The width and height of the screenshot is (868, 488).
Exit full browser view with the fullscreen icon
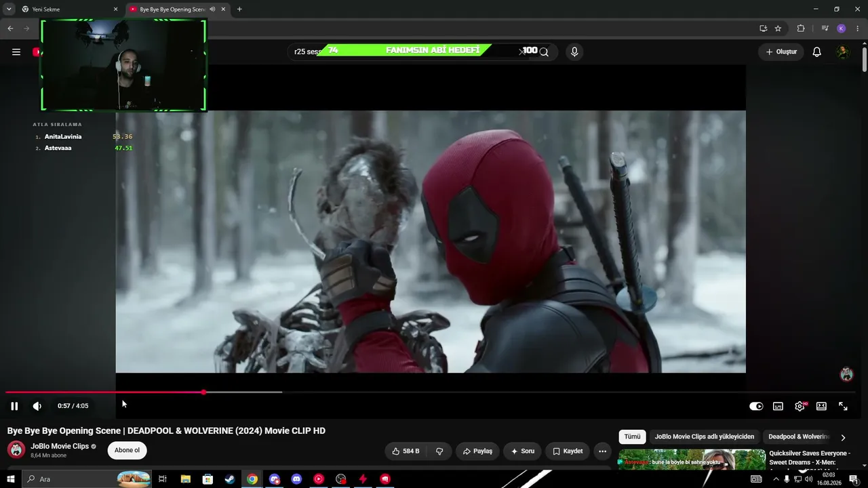(x=843, y=406)
